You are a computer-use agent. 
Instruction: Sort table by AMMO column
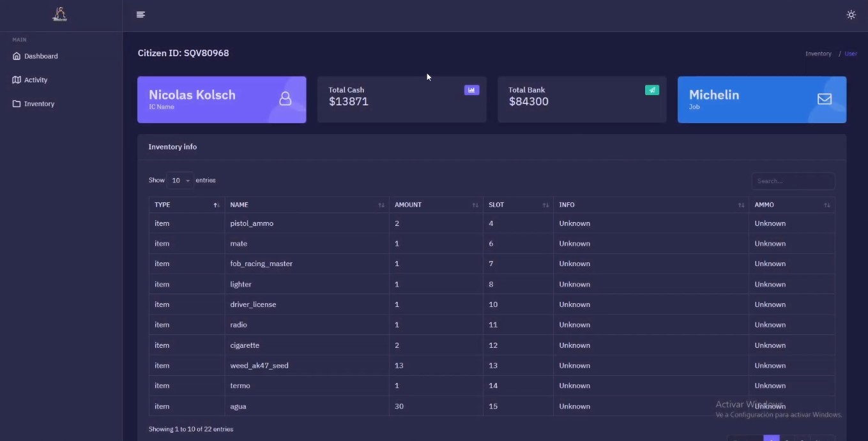pyautogui.click(x=791, y=205)
